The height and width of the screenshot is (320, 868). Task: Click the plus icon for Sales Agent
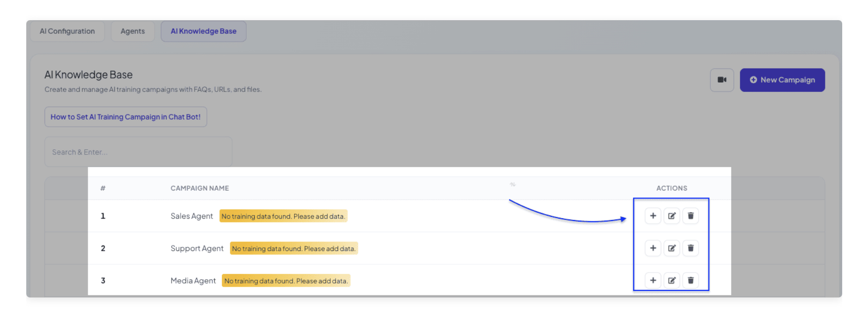click(653, 216)
